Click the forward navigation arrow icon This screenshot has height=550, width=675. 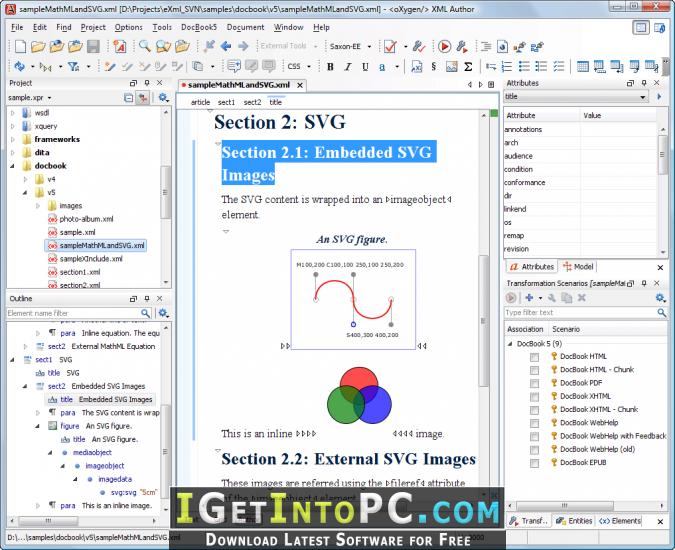tap(243, 46)
